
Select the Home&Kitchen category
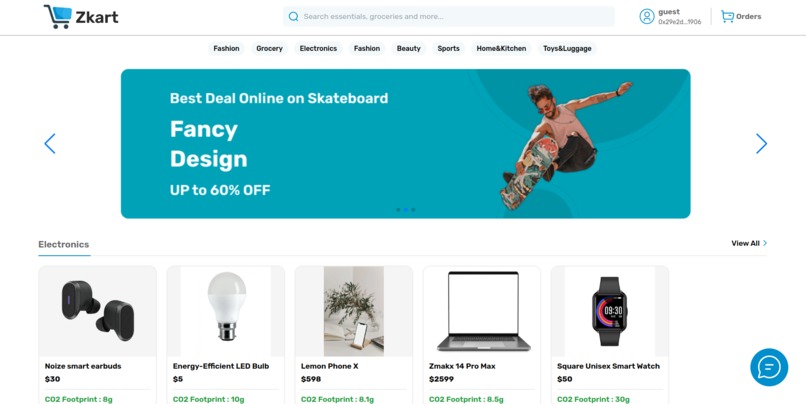(x=501, y=48)
